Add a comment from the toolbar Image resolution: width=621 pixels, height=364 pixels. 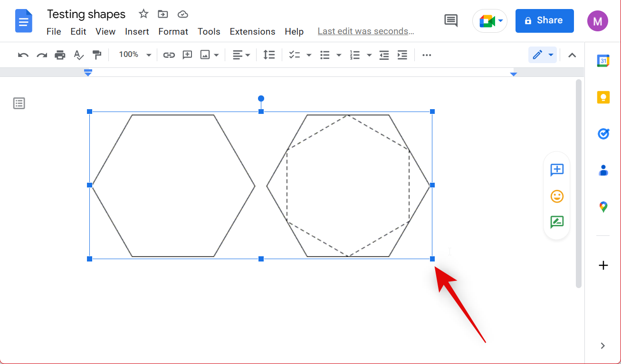pyautogui.click(x=187, y=55)
